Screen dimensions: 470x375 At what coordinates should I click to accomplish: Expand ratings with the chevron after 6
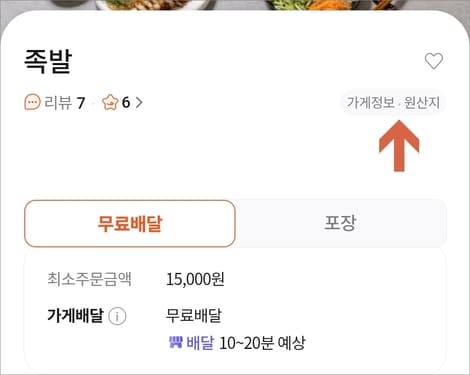click(139, 103)
